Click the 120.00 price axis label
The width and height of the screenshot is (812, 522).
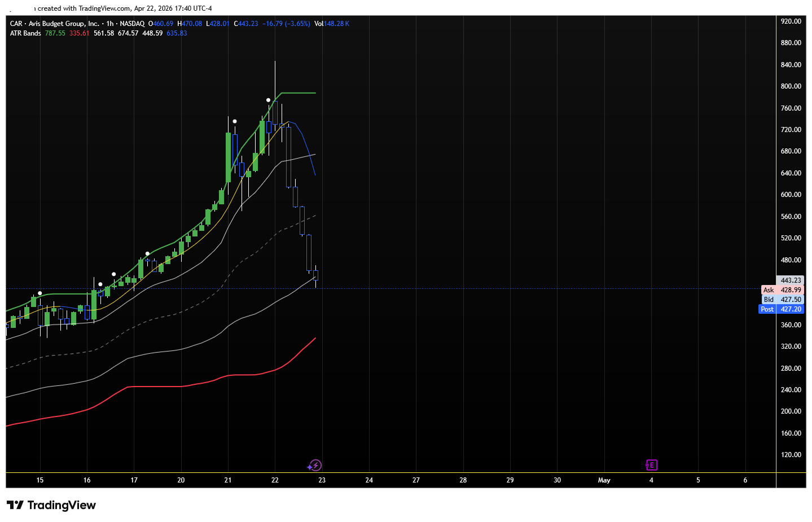[791, 455]
